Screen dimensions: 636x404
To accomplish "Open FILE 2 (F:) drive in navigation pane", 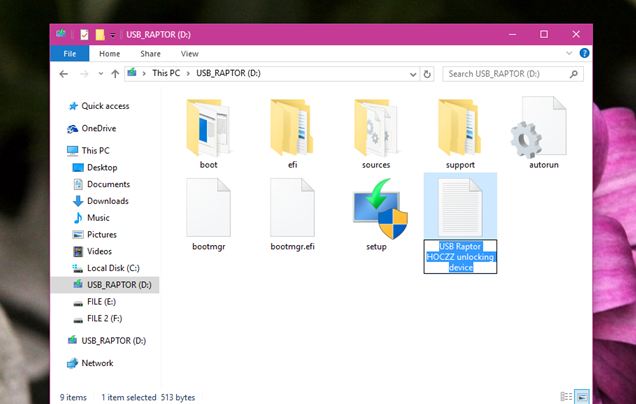I will tap(97, 318).
